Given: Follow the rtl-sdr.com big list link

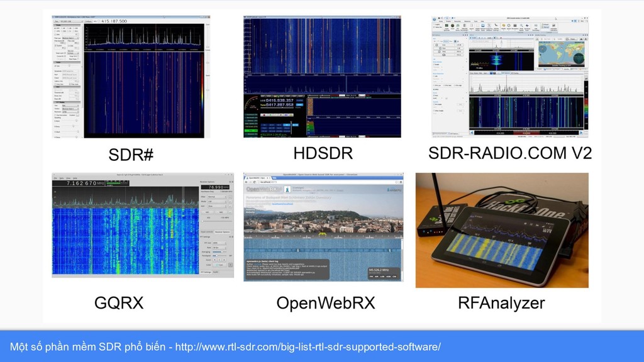Looking at the screenshot, I should [x=308, y=347].
